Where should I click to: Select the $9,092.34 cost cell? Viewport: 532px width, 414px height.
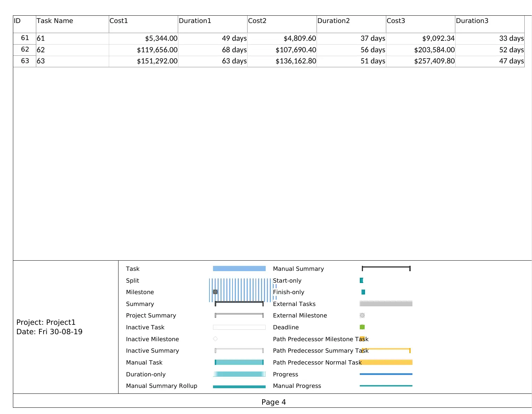coord(420,38)
